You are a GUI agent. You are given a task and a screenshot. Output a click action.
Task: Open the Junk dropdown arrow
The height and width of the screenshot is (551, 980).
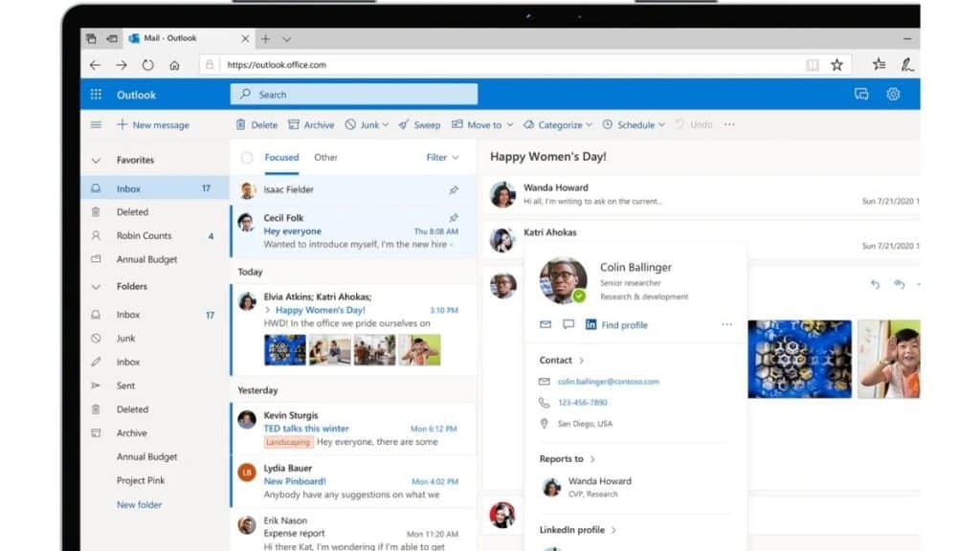tap(386, 125)
